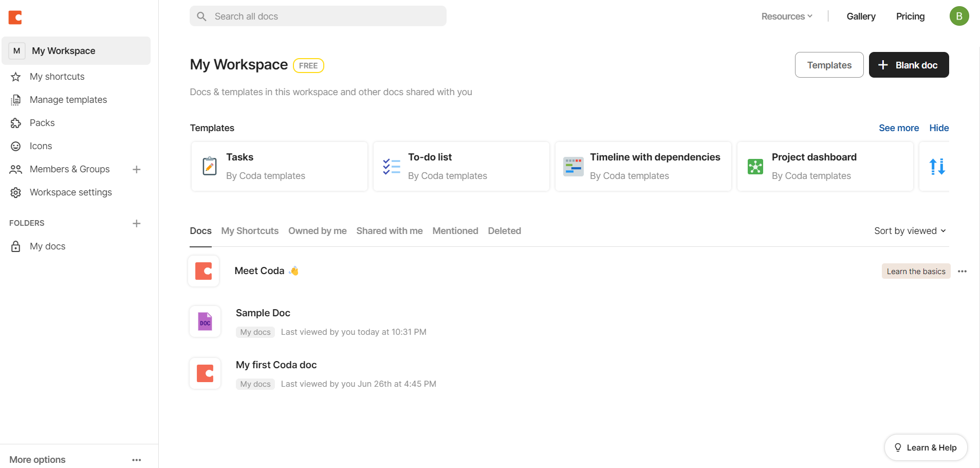This screenshot has height=468, width=980.
Task: Add a new member or group with plus
Action: point(137,169)
